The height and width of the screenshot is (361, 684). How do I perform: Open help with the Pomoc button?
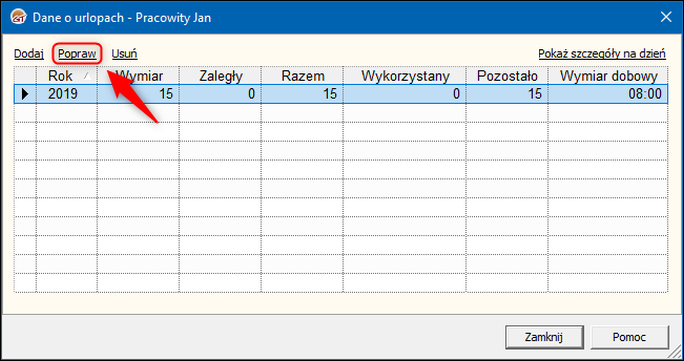(629, 337)
